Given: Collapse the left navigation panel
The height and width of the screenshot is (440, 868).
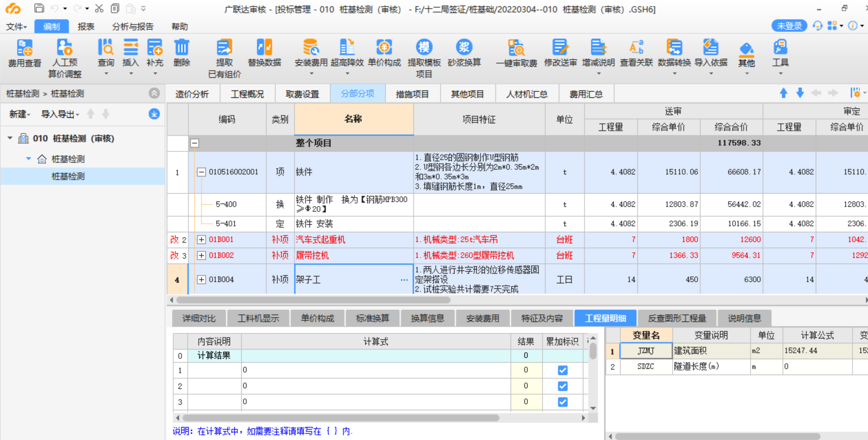Looking at the screenshot, I should point(154,93).
